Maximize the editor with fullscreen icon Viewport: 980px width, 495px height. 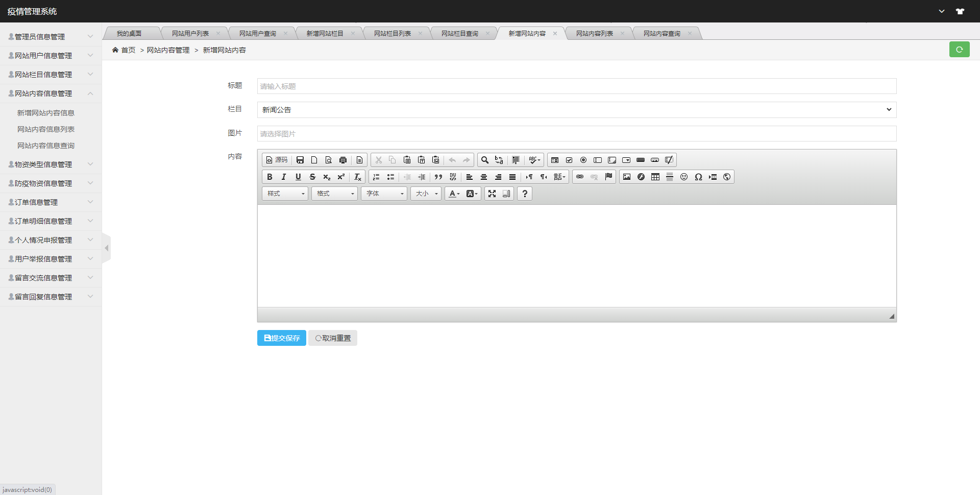pos(492,194)
